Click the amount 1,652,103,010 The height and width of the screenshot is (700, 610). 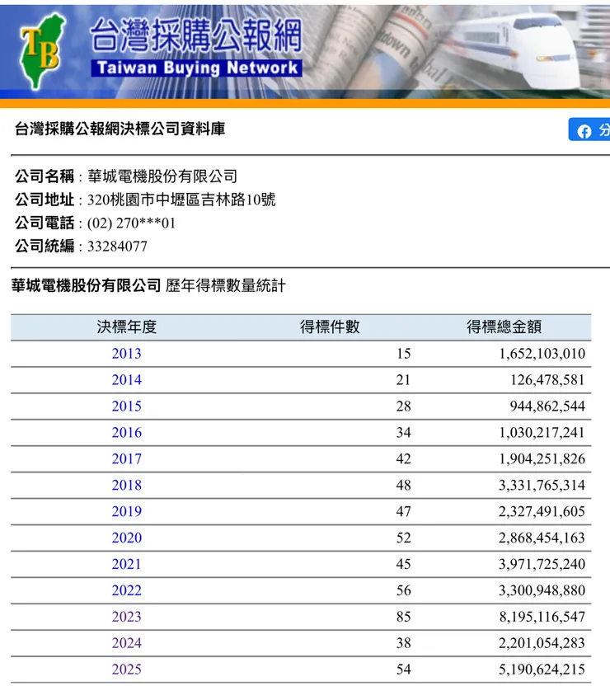(542, 354)
